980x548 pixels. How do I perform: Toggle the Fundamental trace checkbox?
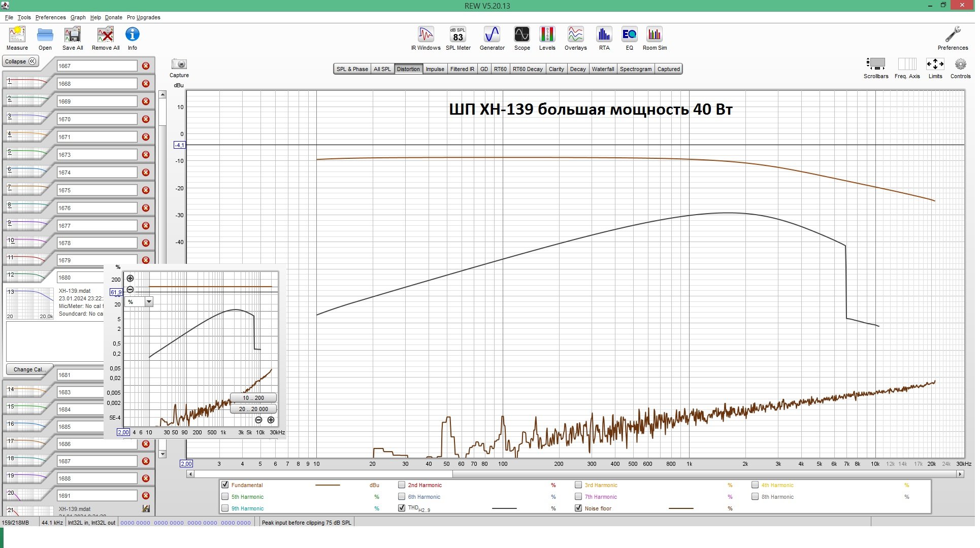225,485
